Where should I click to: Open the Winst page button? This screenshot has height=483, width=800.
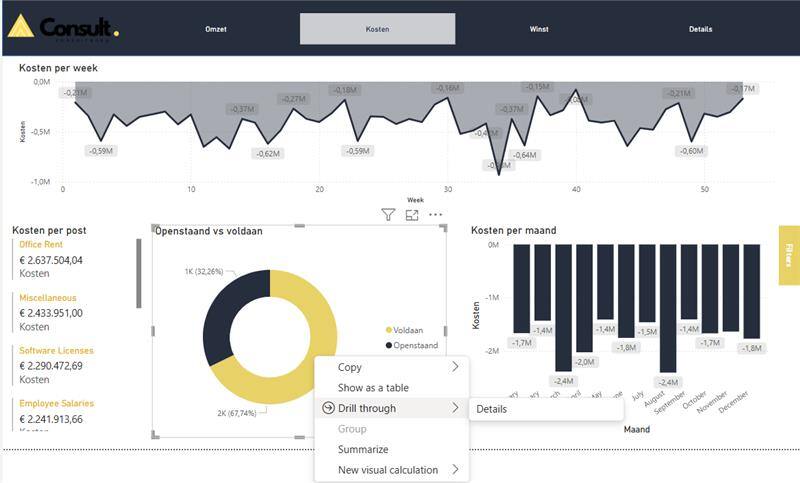tap(539, 29)
